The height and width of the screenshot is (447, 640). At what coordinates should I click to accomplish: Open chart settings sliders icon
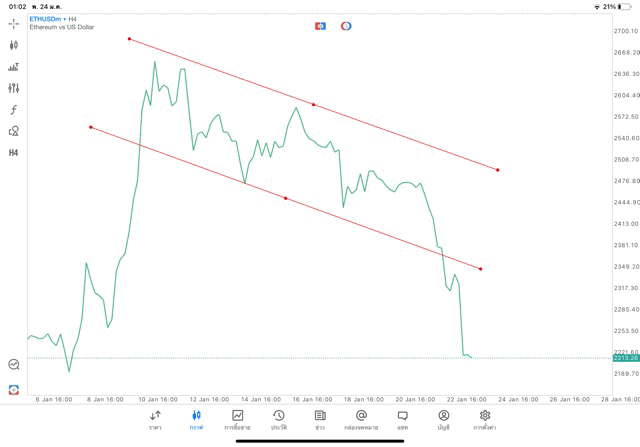pos(14,88)
